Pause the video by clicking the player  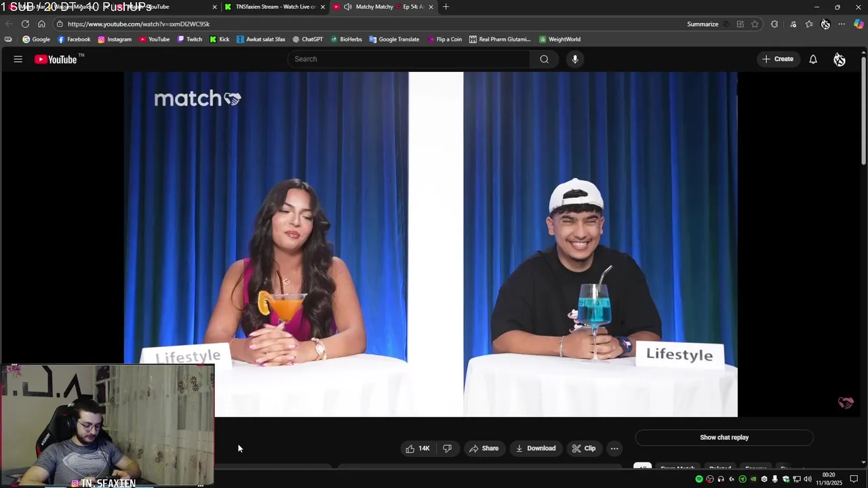click(431, 244)
